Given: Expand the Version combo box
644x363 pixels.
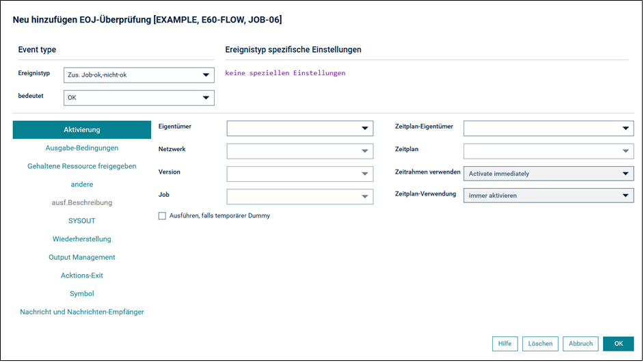Looking at the screenshot, I should point(300,174).
